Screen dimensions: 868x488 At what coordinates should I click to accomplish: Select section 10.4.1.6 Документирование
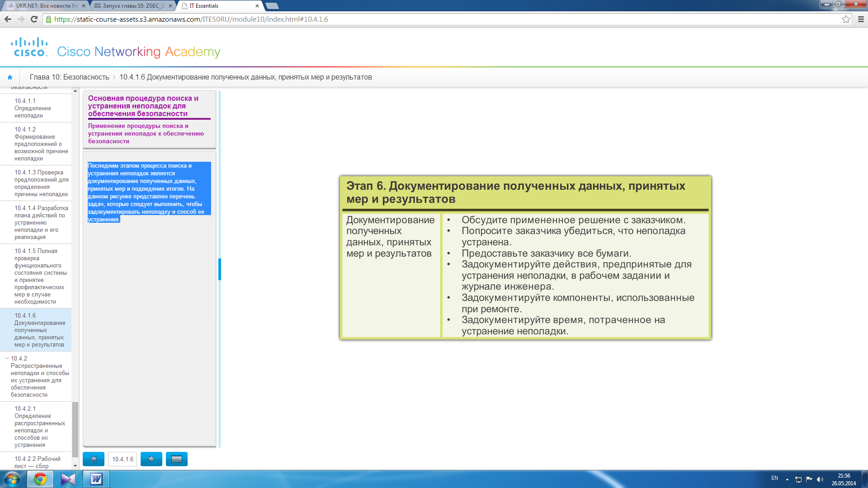36,330
